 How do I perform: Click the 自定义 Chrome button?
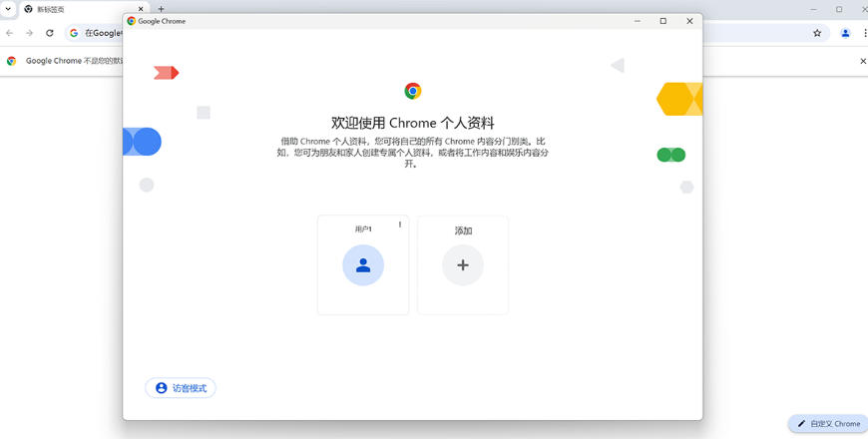[x=828, y=424]
